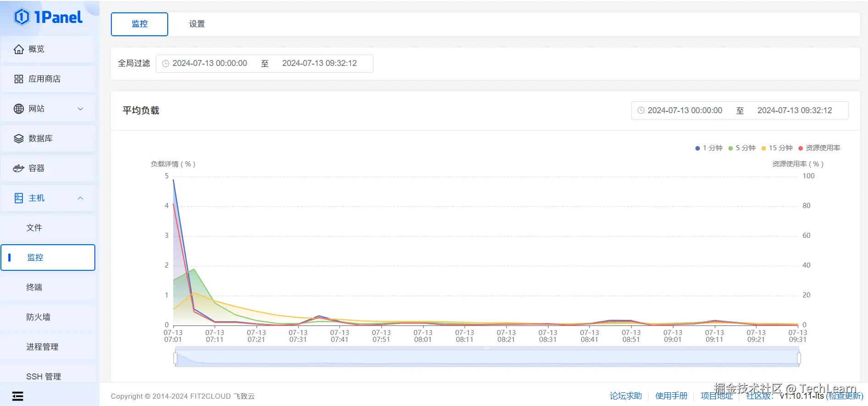Image resolution: width=868 pixels, height=406 pixels.
Task: Toggle the 资源使用率 legend series
Action: (819, 148)
